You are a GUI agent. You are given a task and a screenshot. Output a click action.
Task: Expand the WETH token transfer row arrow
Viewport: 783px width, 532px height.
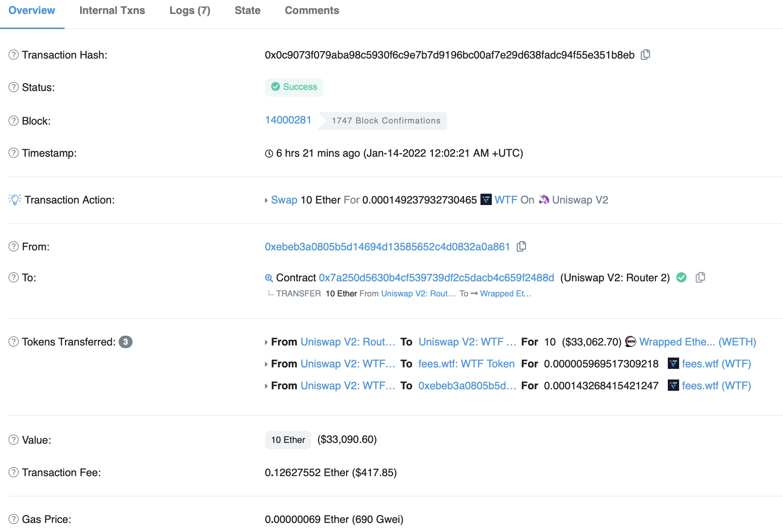coord(266,342)
